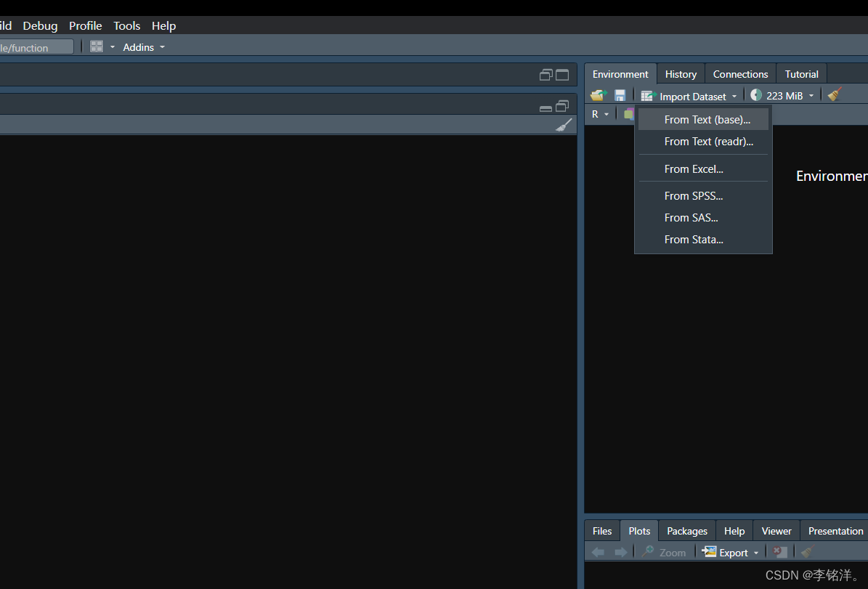Viewport: 868px width, 589px height.
Task: Open the Debug menu
Action: (x=40, y=26)
